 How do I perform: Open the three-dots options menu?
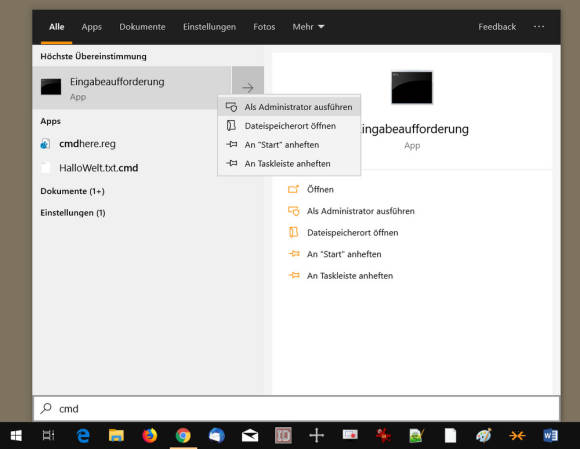click(539, 27)
